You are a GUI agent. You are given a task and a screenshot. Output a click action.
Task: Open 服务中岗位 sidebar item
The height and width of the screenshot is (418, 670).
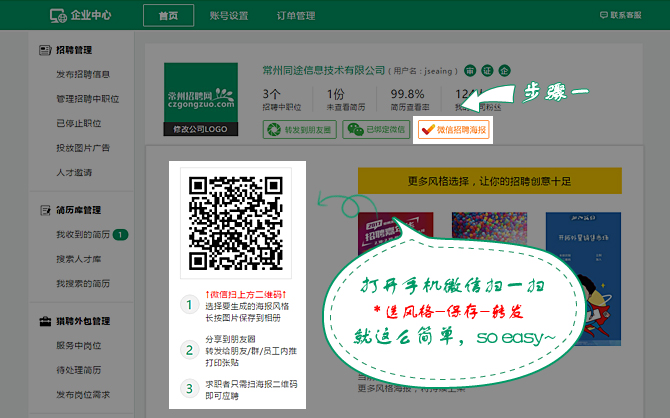point(79,345)
